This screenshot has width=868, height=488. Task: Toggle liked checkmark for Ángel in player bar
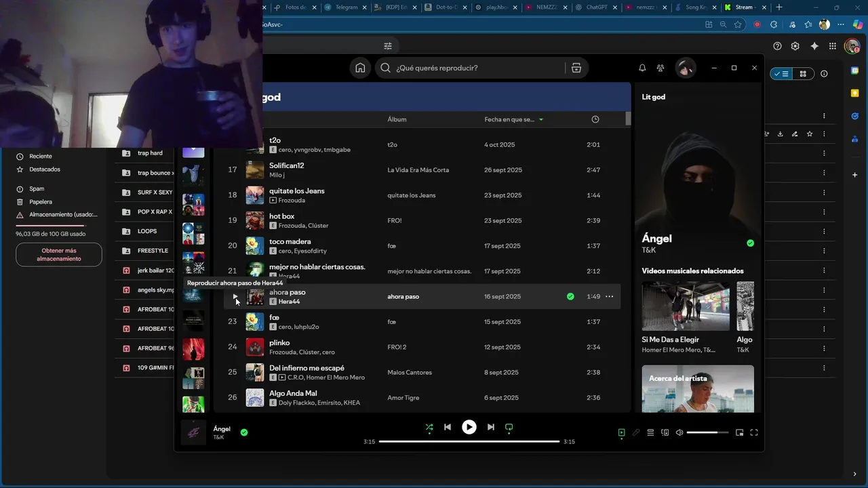(x=244, y=432)
